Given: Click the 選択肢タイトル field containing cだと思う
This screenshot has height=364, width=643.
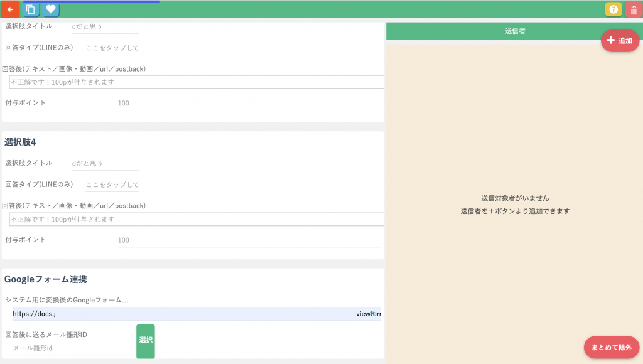Looking at the screenshot, I should tap(105, 27).
